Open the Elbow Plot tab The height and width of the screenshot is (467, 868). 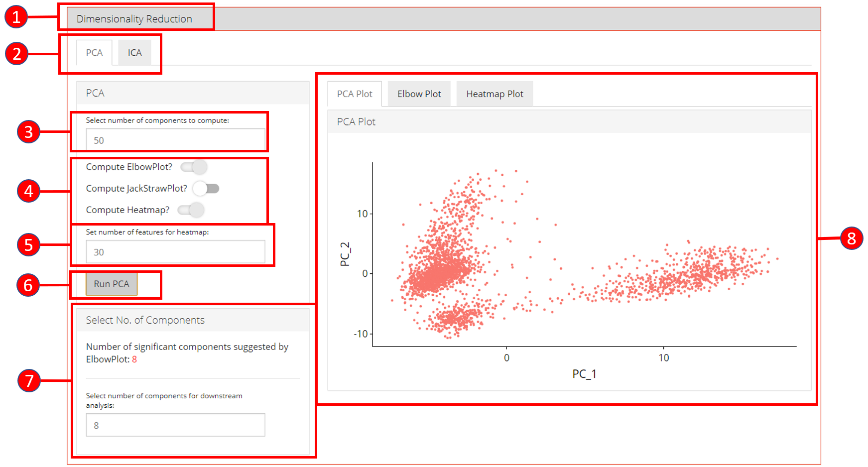click(419, 94)
